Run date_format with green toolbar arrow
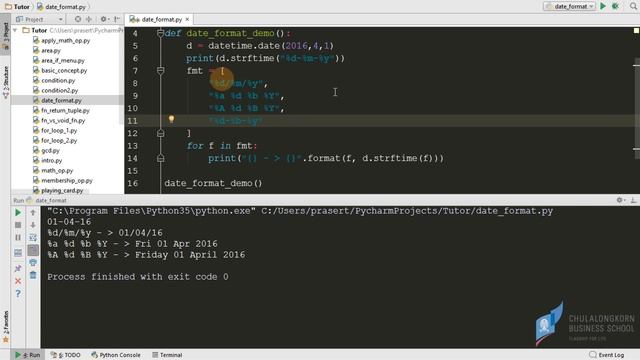This screenshot has height=360, width=640. [x=603, y=6]
